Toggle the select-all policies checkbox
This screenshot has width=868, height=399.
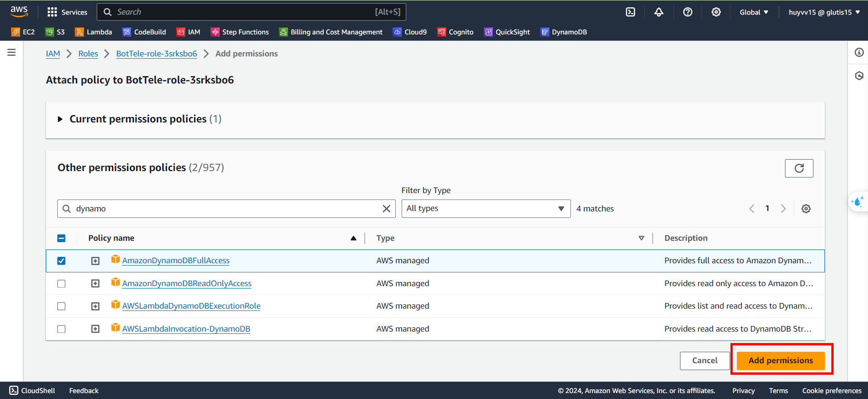point(61,238)
